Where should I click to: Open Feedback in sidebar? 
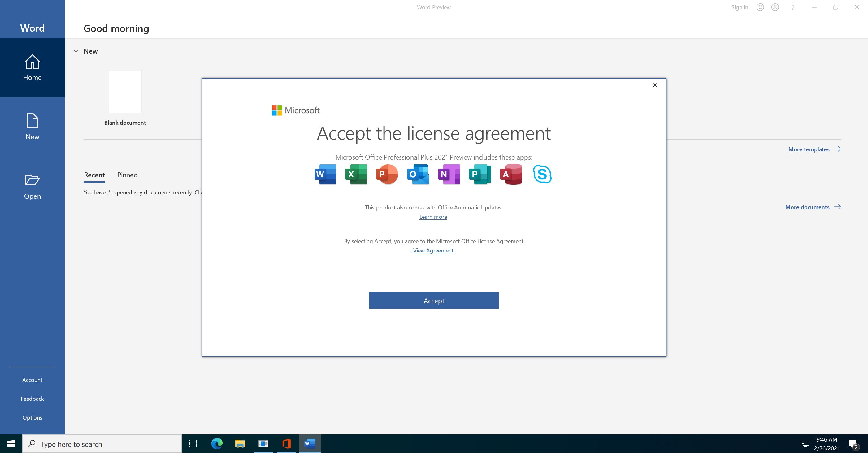tap(32, 399)
